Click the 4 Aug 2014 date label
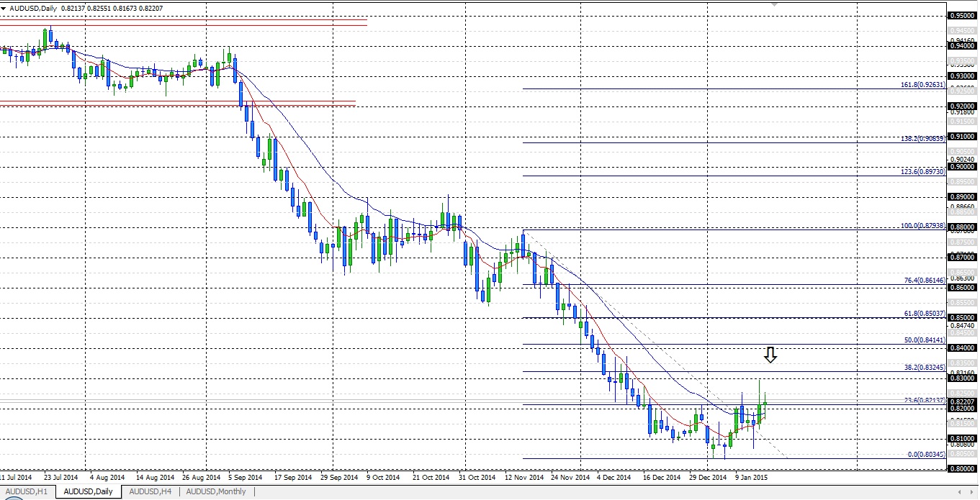980x500 pixels. point(107,477)
